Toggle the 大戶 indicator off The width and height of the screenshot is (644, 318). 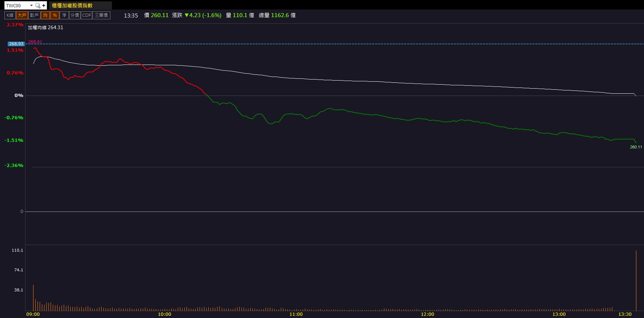(22, 15)
